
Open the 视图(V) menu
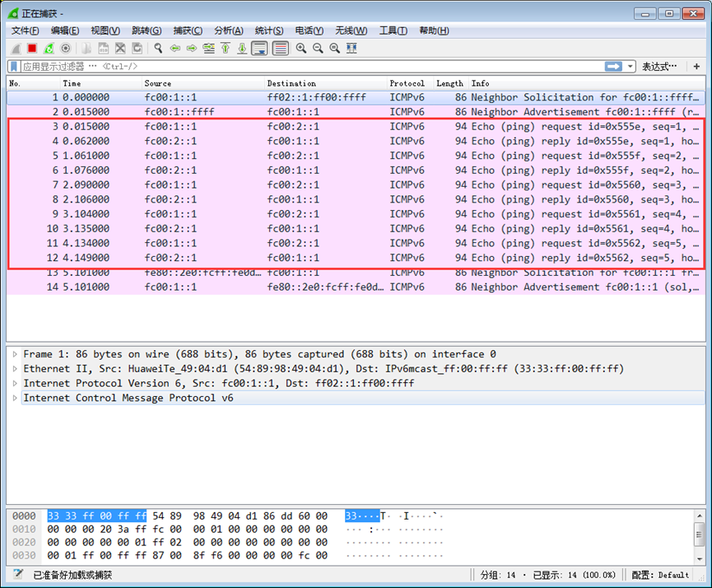(x=105, y=30)
